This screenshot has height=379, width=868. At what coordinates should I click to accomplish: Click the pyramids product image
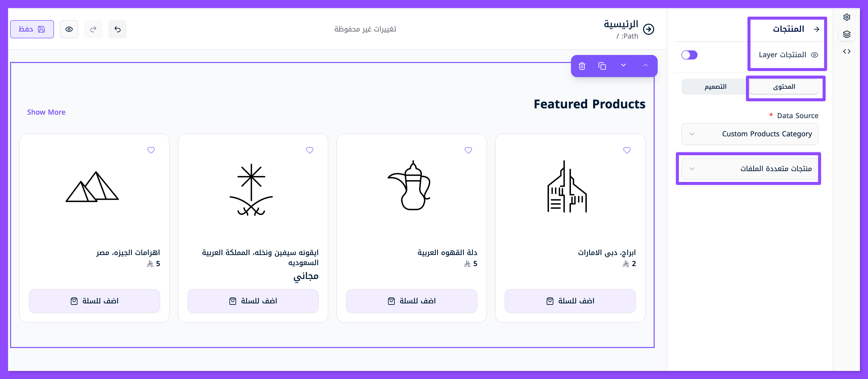coord(92,187)
